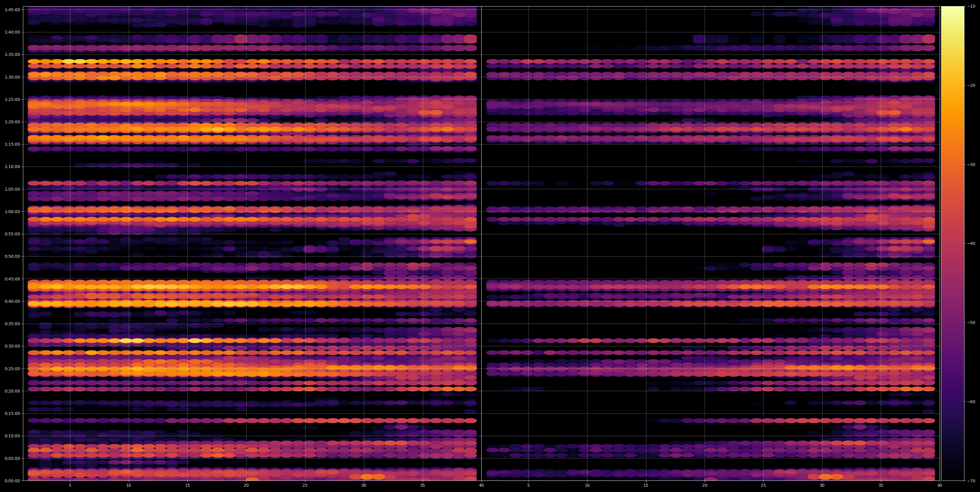Image resolution: width=980 pixels, height=492 pixels.
Task: Click x-axis label 5 under the right heatmap
Action: click(528, 485)
